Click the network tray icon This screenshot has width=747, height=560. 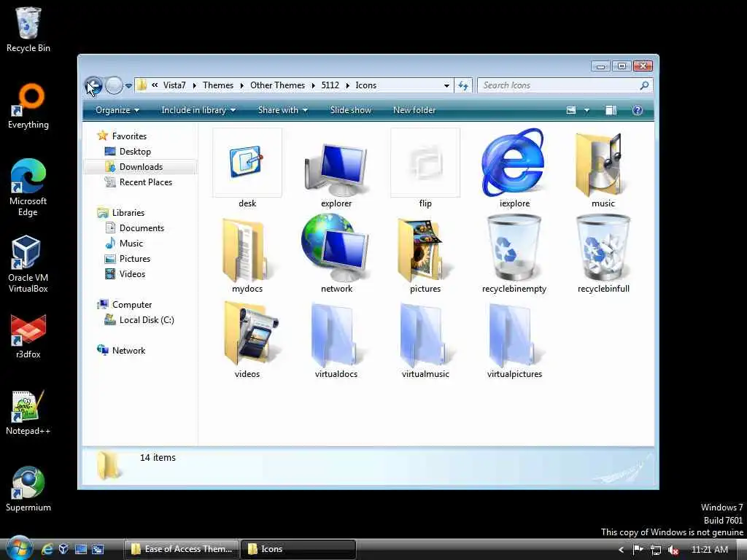click(x=656, y=550)
